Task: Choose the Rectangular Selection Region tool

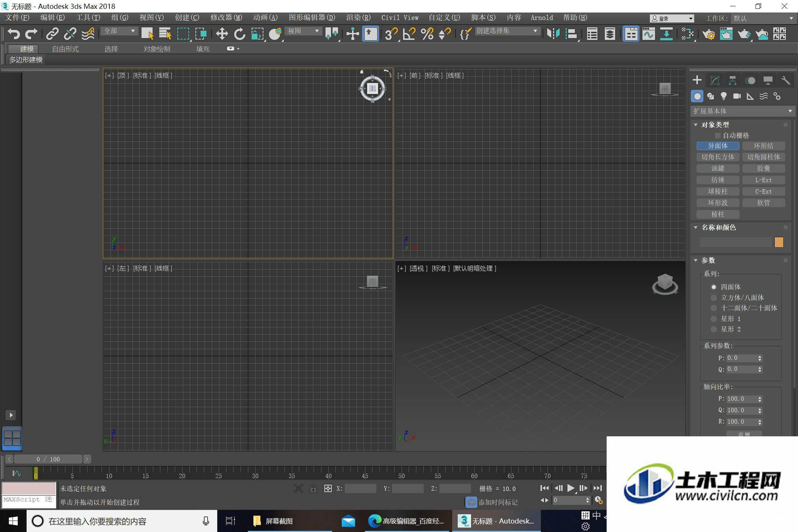Action: (183, 34)
